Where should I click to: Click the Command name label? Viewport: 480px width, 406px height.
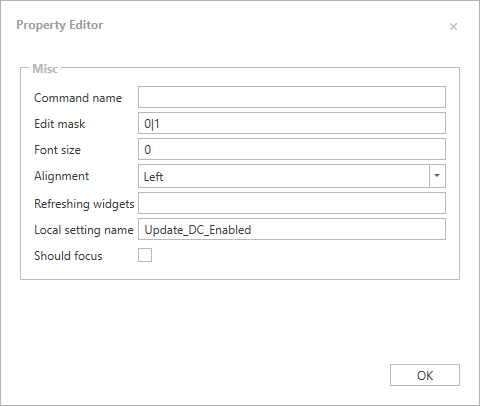tap(78, 98)
